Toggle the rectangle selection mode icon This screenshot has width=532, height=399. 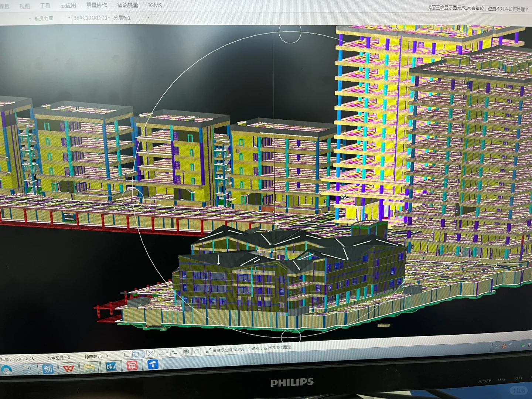point(136,354)
